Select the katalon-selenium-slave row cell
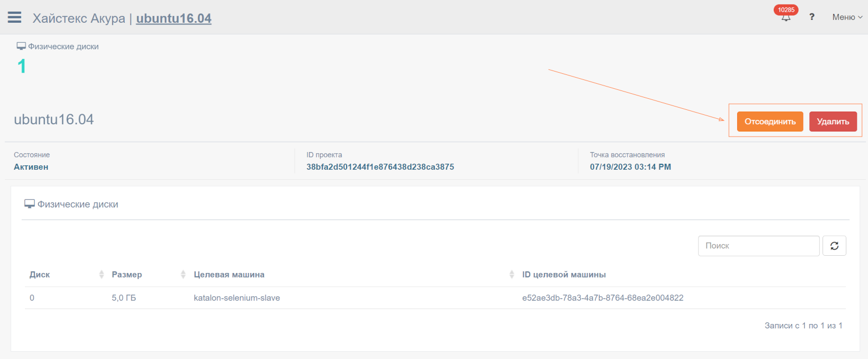The width and height of the screenshot is (868, 359). pyautogui.click(x=237, y=298)
